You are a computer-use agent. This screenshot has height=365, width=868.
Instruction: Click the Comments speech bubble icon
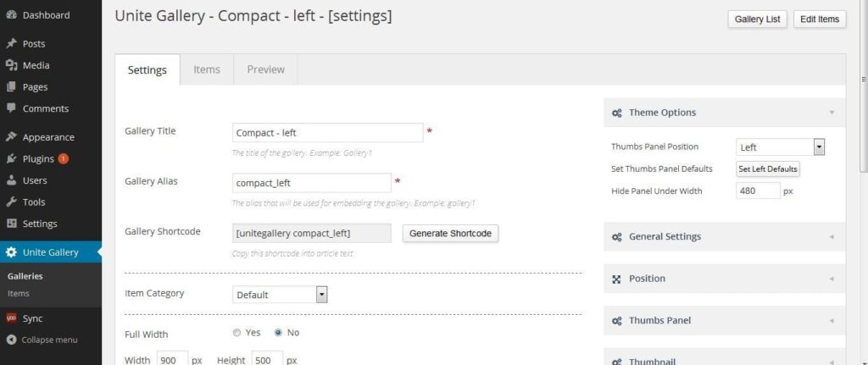tap(11, 108)
